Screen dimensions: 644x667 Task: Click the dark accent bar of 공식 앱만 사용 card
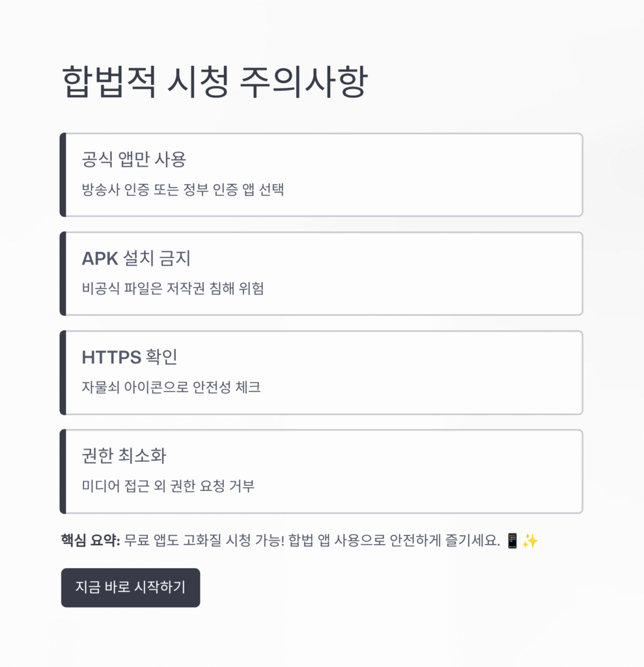63,175
